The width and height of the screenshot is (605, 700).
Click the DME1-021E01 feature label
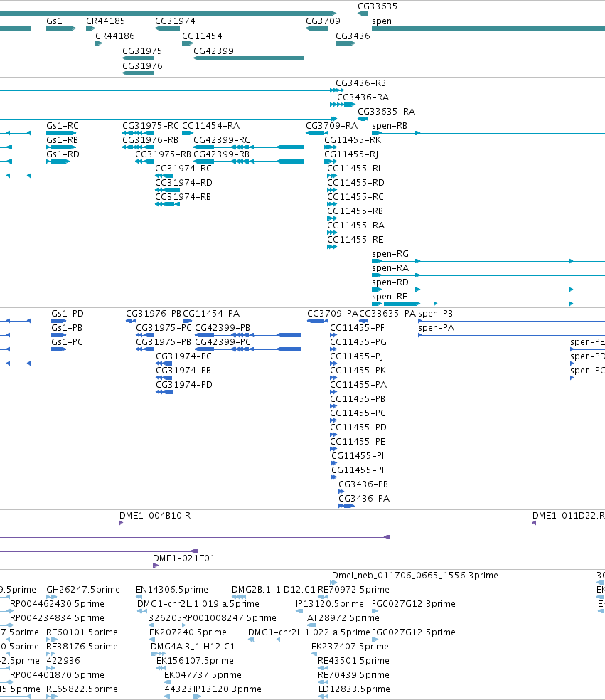coord(184,558)
